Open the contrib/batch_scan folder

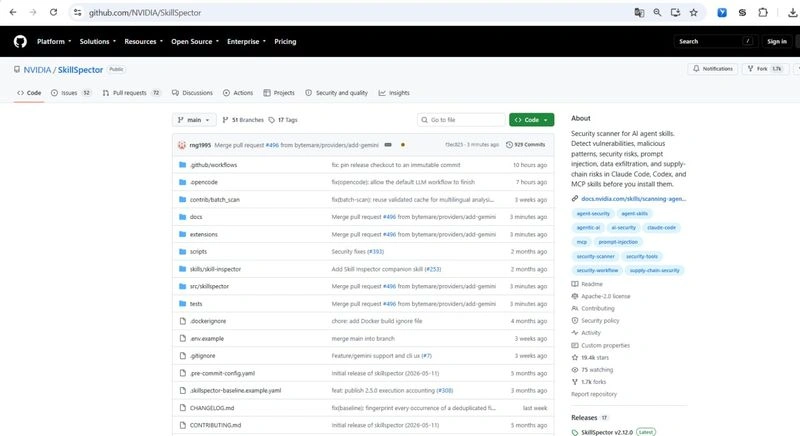(x=215, y=199)
